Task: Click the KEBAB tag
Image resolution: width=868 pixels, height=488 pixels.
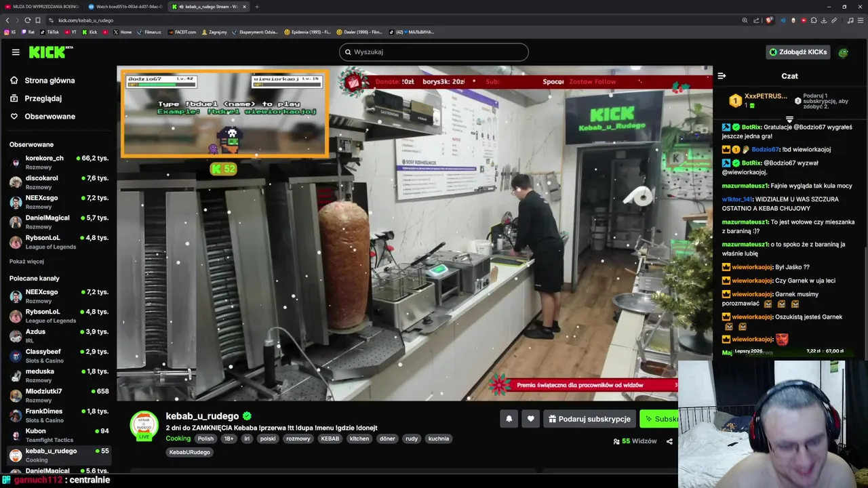Action: click(330, 439)
